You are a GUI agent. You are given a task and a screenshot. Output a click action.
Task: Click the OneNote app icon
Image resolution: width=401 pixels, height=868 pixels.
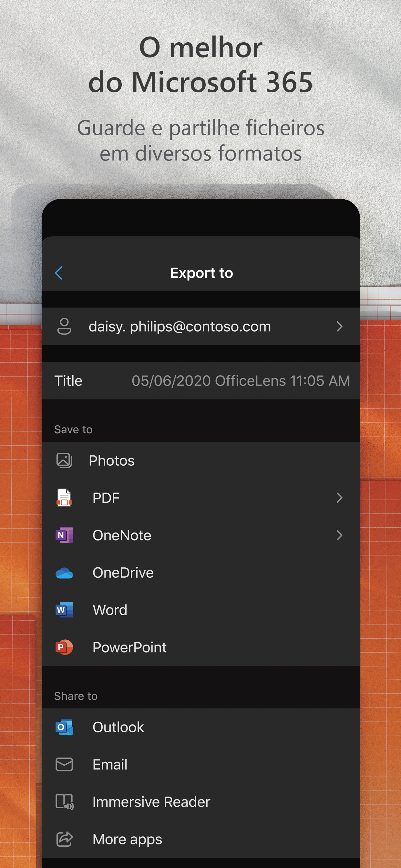point(64,535)
